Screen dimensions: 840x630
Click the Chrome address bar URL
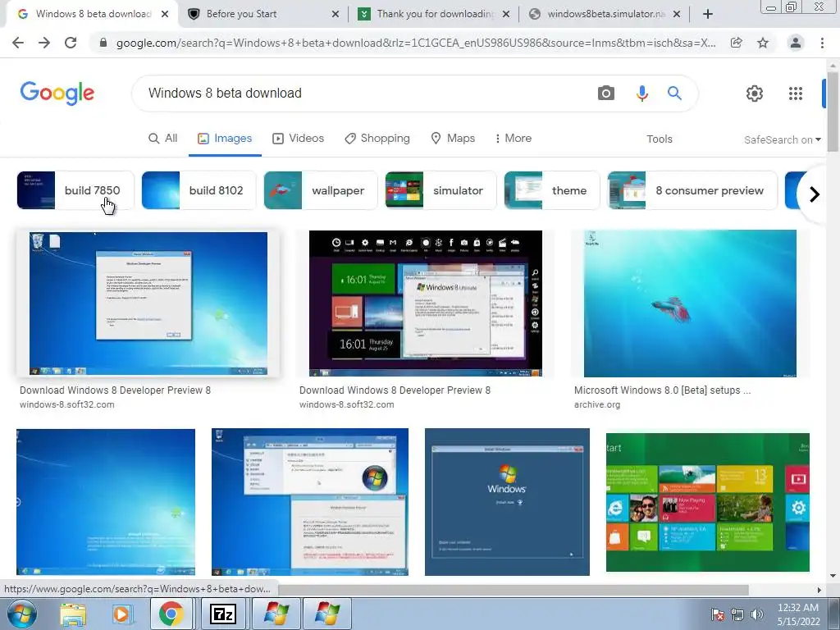(x=416, y=43)
